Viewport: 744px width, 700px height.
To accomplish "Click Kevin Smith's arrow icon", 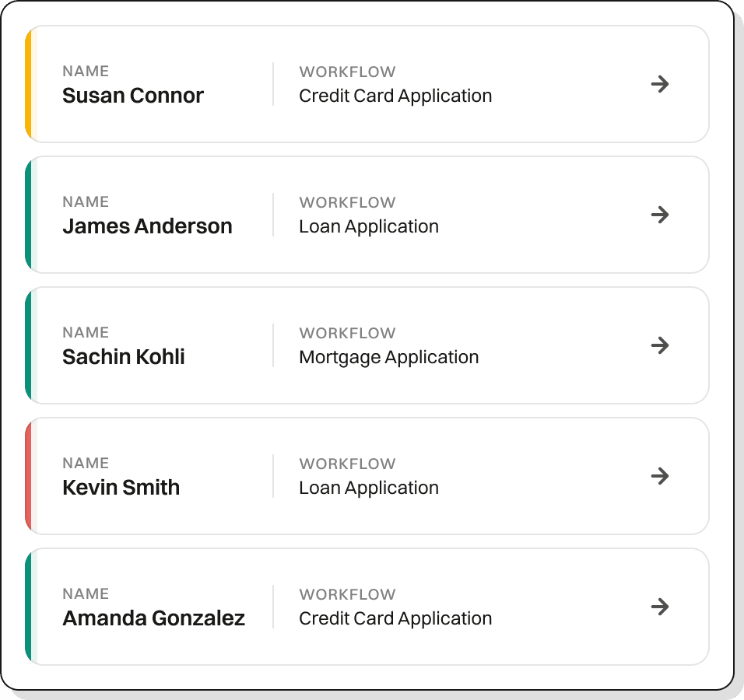I will coord(659,476).
